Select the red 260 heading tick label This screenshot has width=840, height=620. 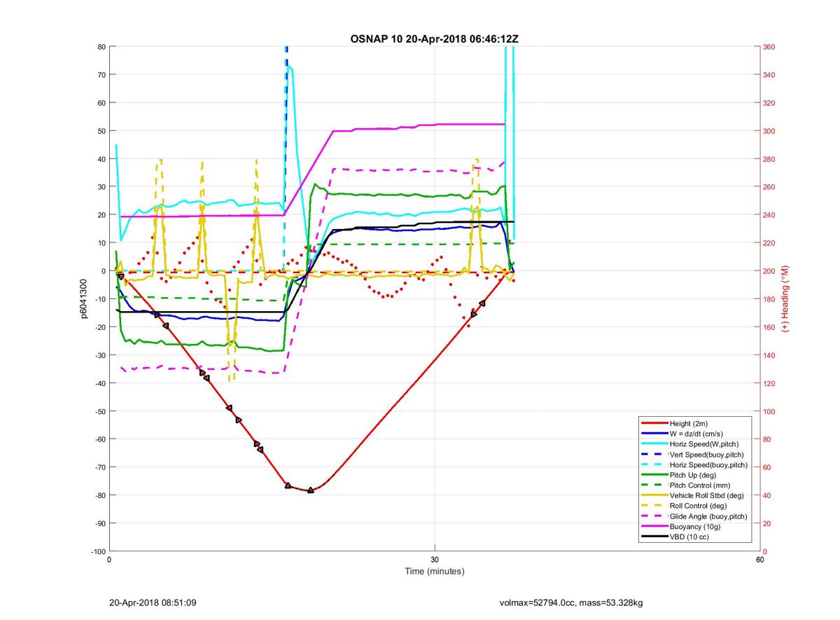(x=770, y=187)
